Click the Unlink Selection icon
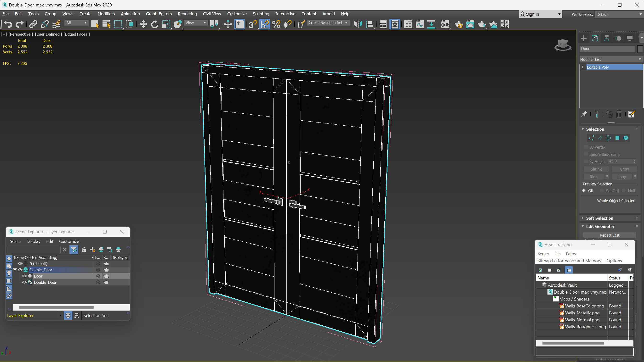Image resolution: width=644 pixels, height=362 pixels. tap(45, 24)
